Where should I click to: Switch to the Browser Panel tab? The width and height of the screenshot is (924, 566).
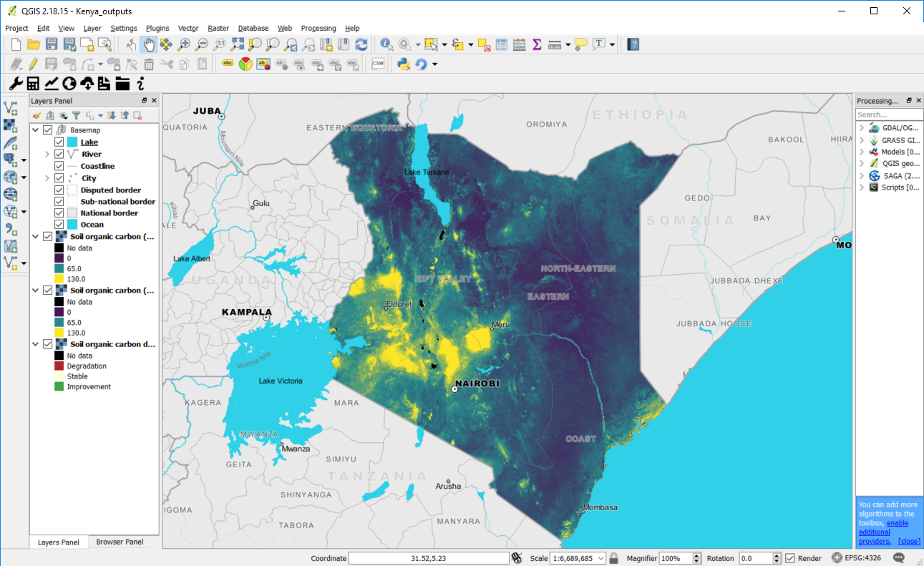pos(120,542)
